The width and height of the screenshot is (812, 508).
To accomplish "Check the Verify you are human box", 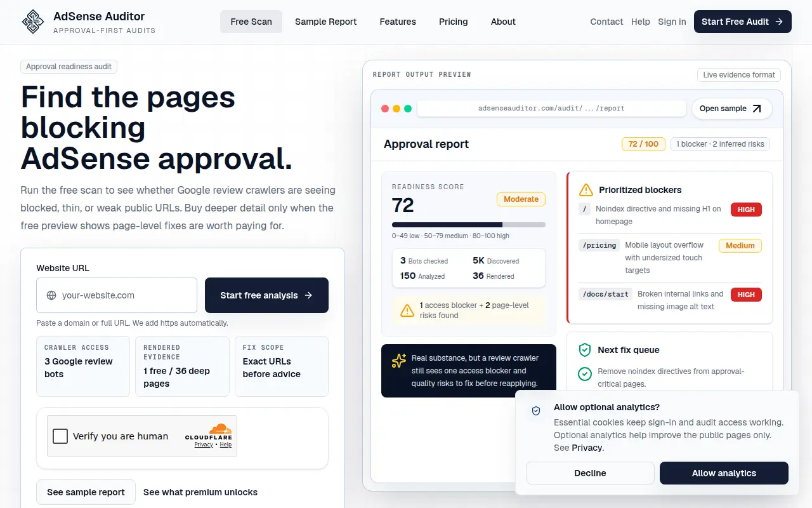I will [60, 436].
